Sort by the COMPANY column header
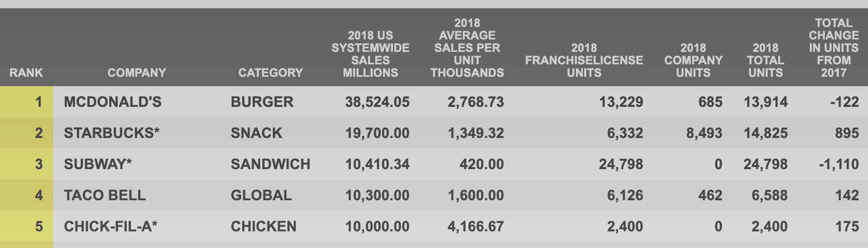Screen dimensions: 868x248 (137, 73)
